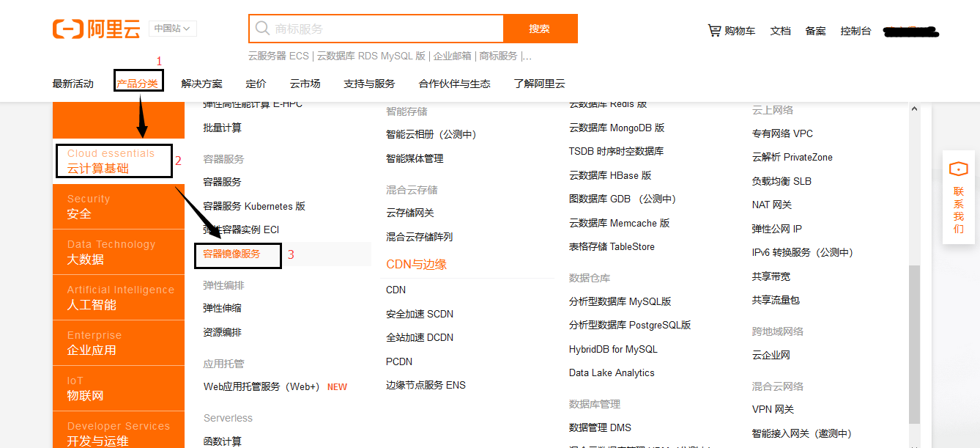The height and width of the screenshot is (448, 980).
Task: Open 分析型数据库 PostgreSQL版
Action: click(x=630, y=325)
